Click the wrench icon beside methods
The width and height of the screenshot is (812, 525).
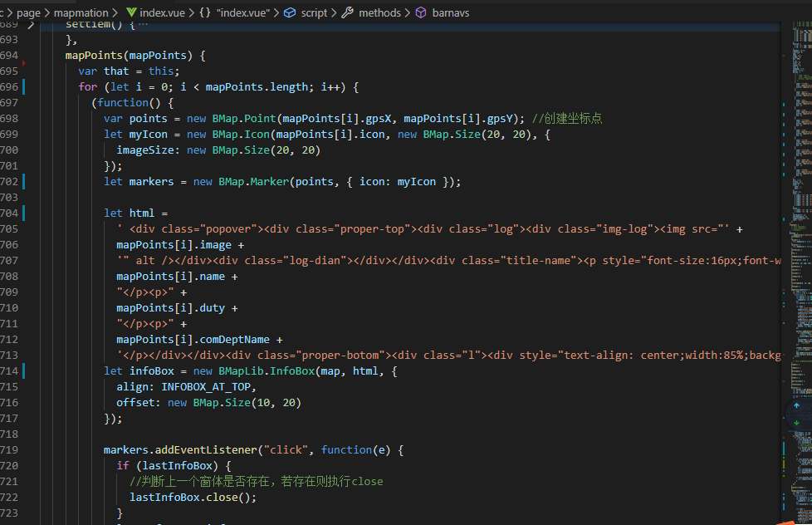tap(348, 12)
